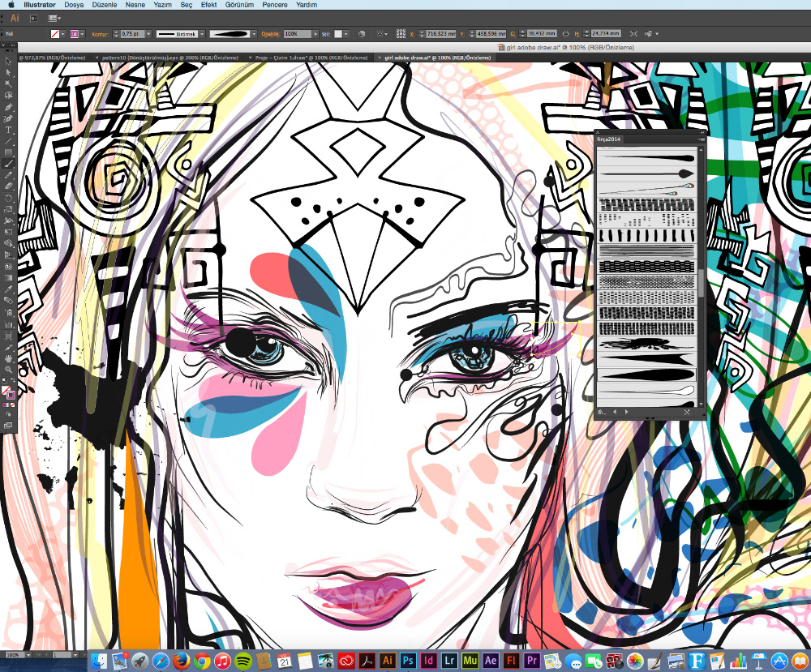This screenshot has width=811, height=672.
Task: Load next brush library arrow
Action: [626, 412]
